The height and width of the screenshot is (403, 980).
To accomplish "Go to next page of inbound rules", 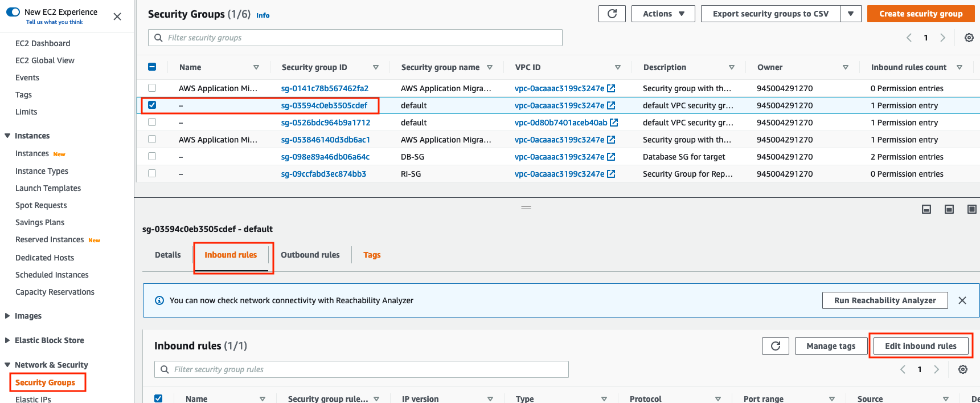I will (x=937, y=369).
